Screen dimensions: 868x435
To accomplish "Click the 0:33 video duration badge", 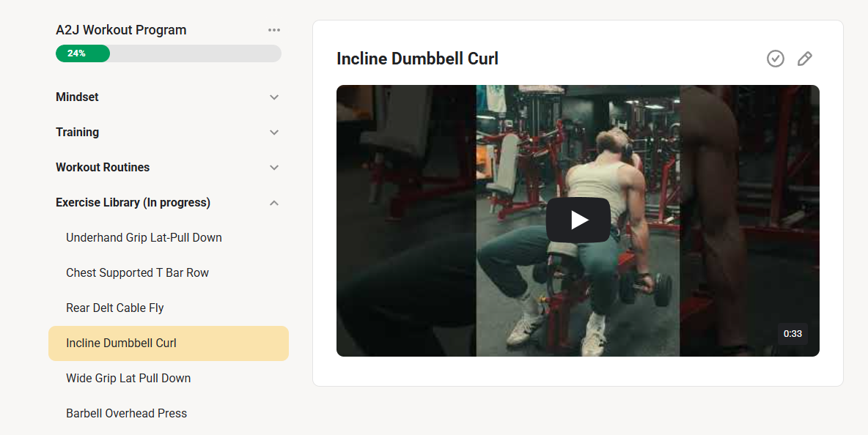I will pos(792,334).
